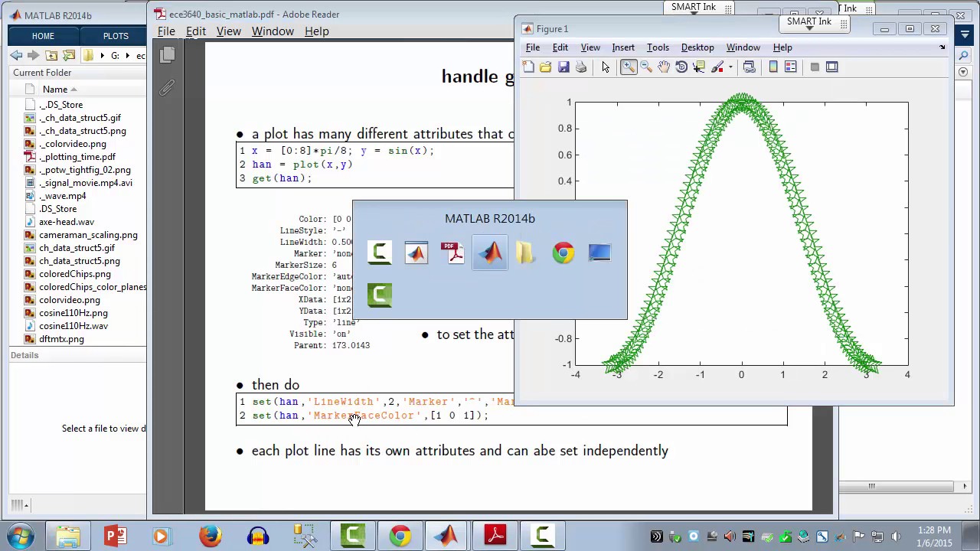
Task: Toggle the Brush data tool in Figure 1
Action: [x=717, y=67]
